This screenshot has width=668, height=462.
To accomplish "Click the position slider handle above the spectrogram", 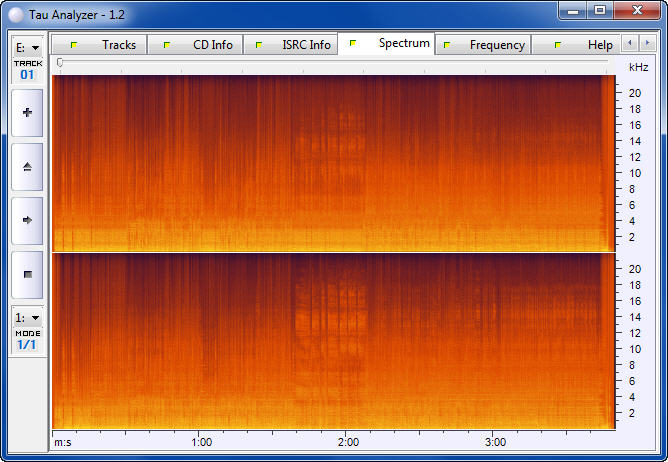I will click(60, 62).
